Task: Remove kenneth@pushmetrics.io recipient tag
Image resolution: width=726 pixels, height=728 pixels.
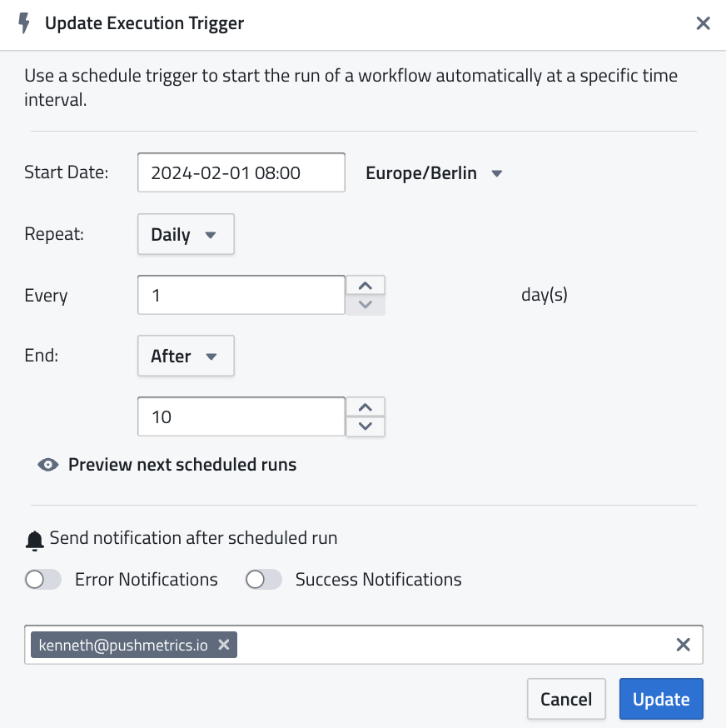Action: click(x=223, y=645)
